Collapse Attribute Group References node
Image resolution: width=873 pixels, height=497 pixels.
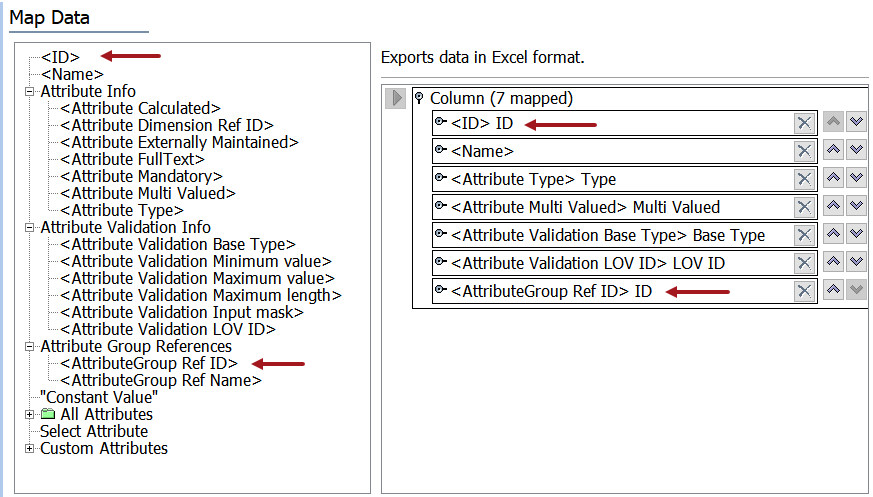[30, 346]
